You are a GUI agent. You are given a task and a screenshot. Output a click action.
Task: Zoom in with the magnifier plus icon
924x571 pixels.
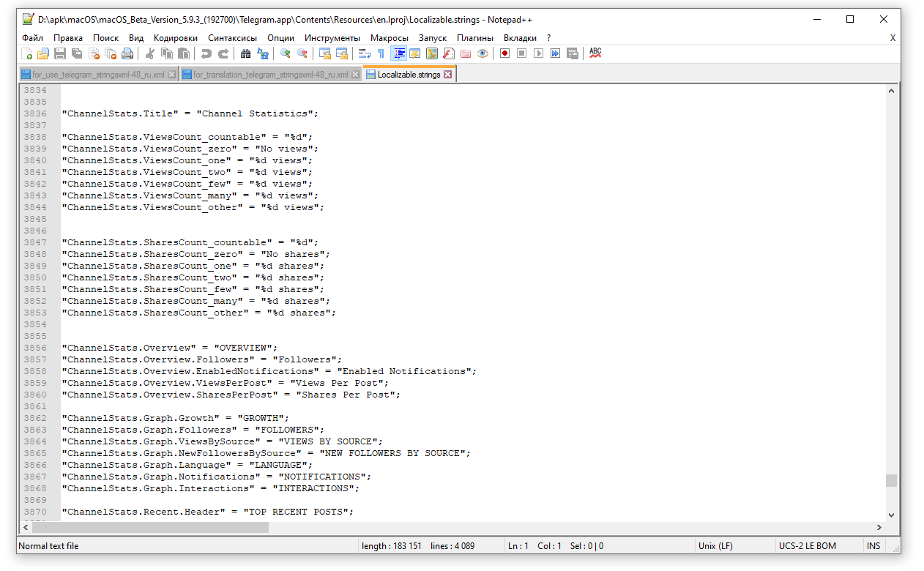click(285, 53)
